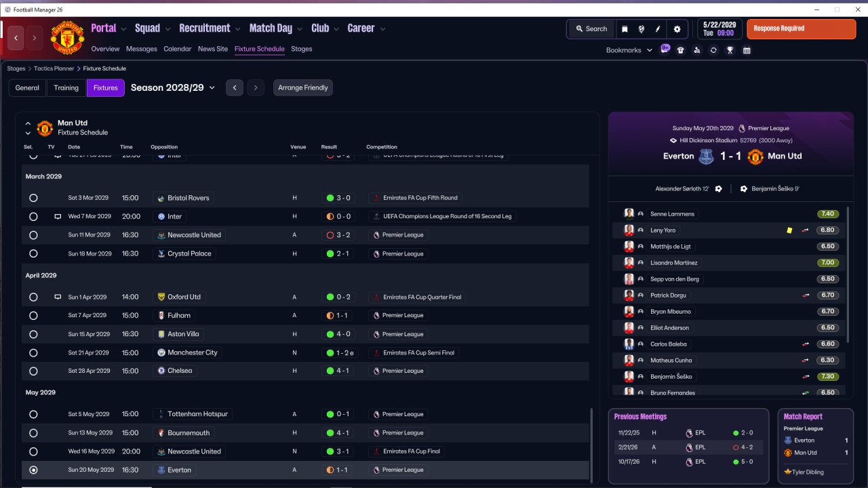Click the calendar bookmark icon
The height and width of the screenshot is (488, 868).
(x=747, y=50)
